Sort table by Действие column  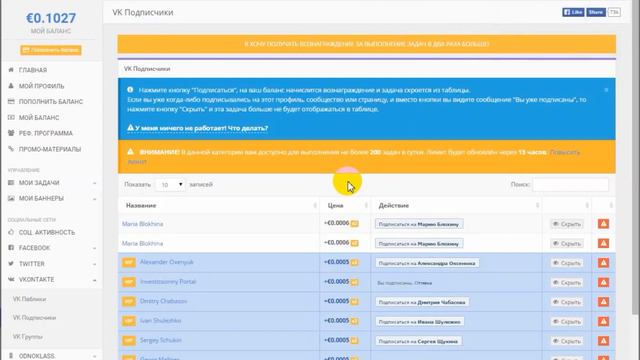[x=457, y=205]
